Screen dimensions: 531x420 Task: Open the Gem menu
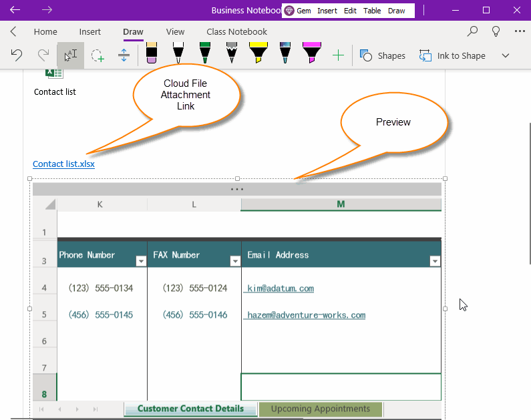pyautogui.click(x=304, y=11)
